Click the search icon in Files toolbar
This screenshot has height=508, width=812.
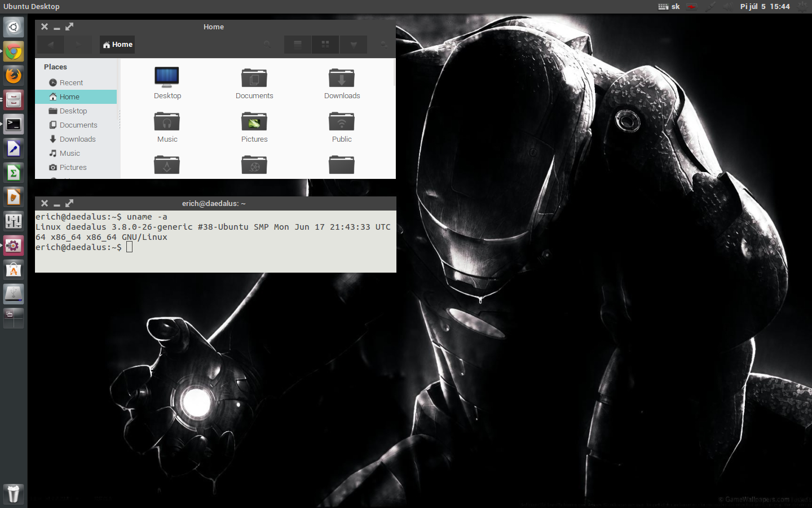[267, 45]
